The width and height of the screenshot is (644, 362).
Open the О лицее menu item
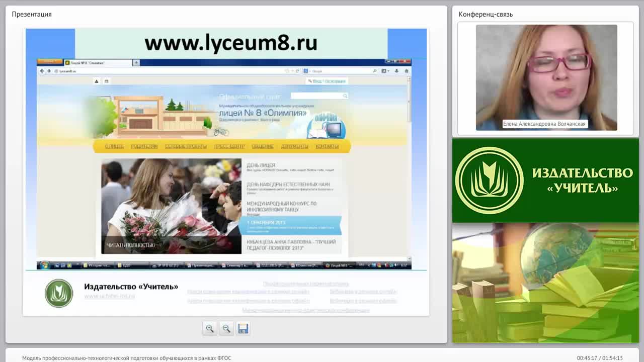114,146
